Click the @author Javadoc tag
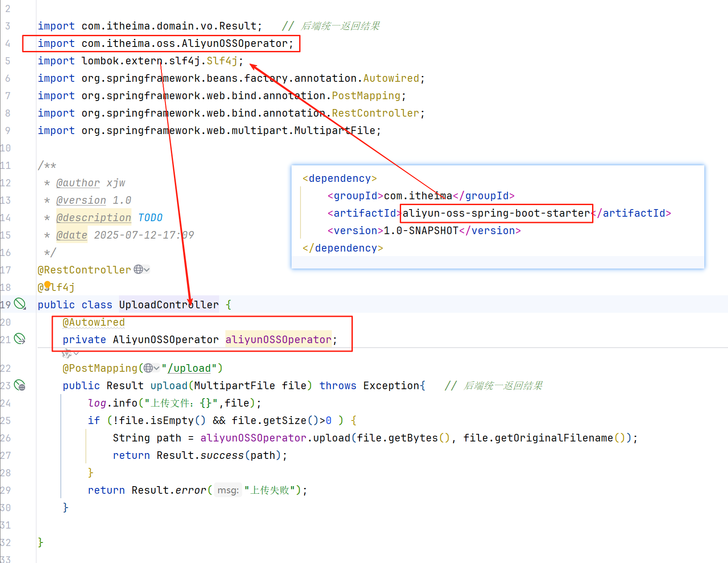This screenshot has width=728, height=563. [78, 183]
